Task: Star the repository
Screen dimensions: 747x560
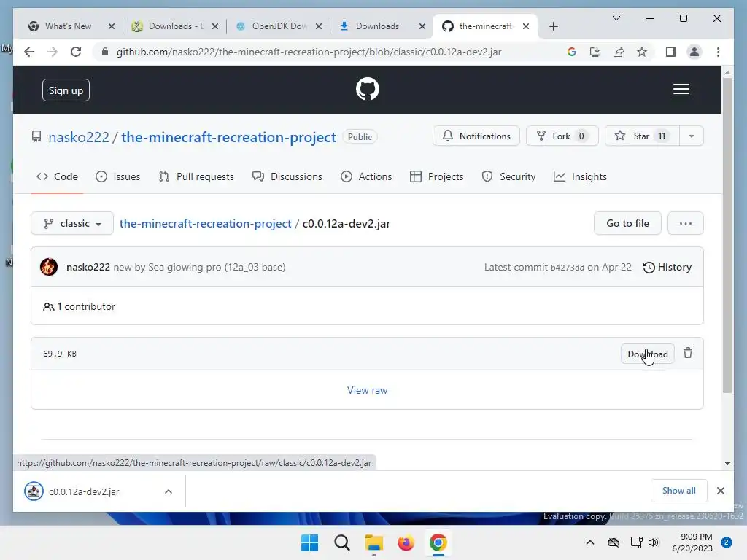Action: coord(642,136)
